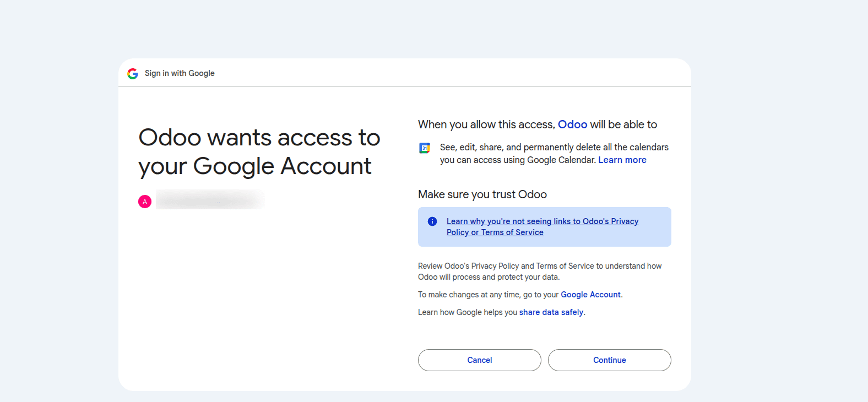868x402 pixels.
Task: Click the See, edit, share calendars permission text
Action: click(x=554, y=154)
